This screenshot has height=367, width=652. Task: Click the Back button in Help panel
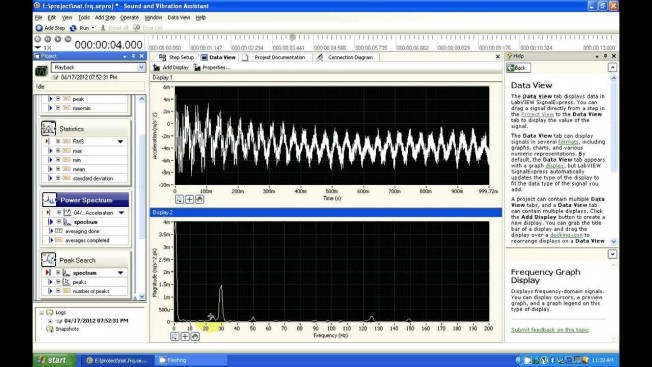(518, 68)
